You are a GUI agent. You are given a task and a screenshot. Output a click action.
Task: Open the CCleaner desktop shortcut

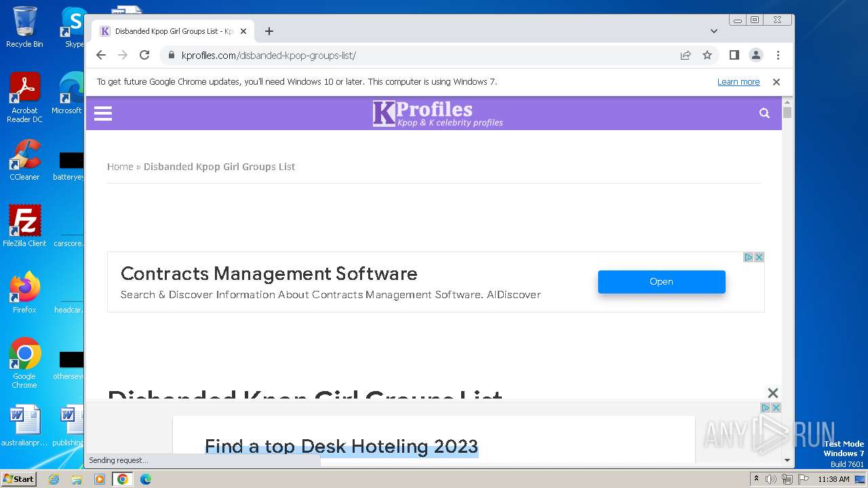[24, 161]
